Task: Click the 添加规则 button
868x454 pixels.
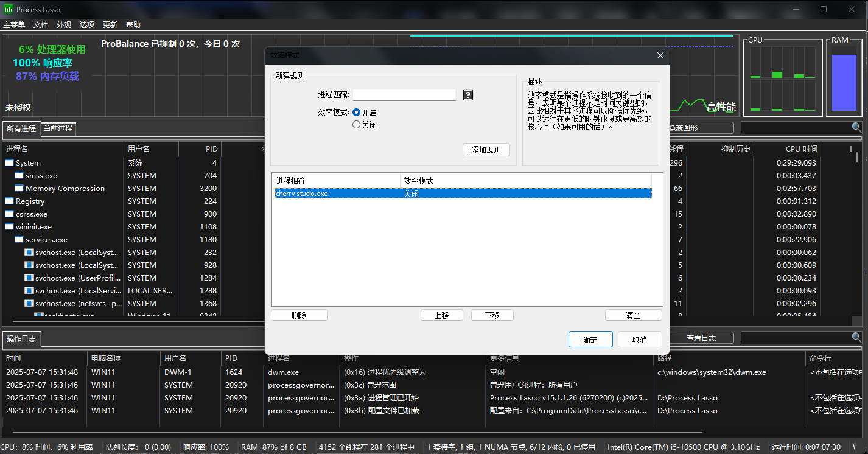Action: tap(486, 150)
